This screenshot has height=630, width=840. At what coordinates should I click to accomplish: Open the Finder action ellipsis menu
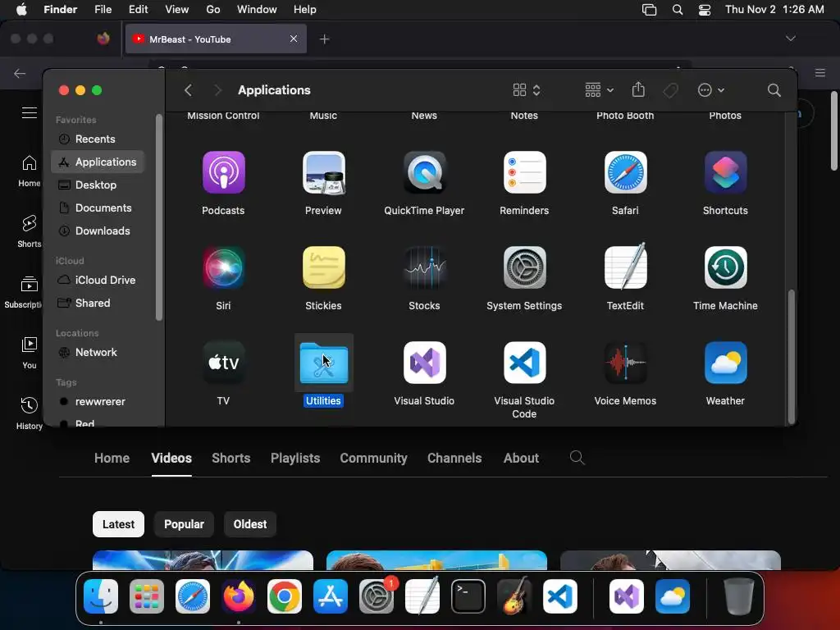pyautogui.click(x=711, y=90)
